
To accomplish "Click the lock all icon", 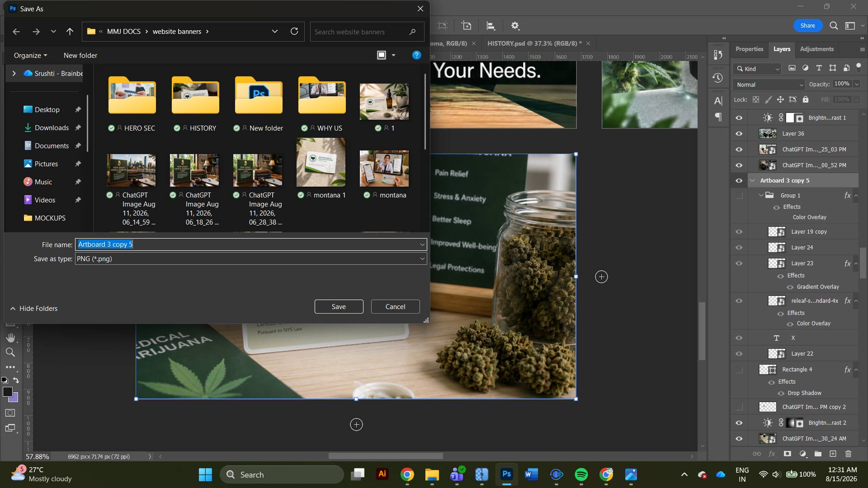I will (806, 99).
